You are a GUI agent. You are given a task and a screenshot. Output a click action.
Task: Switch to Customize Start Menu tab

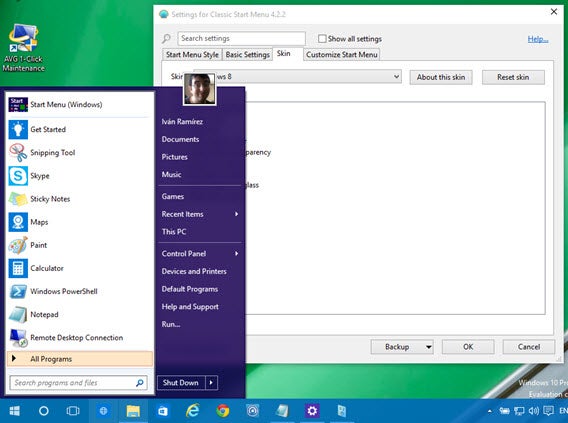pyautogui.click(x=342, y=55)
